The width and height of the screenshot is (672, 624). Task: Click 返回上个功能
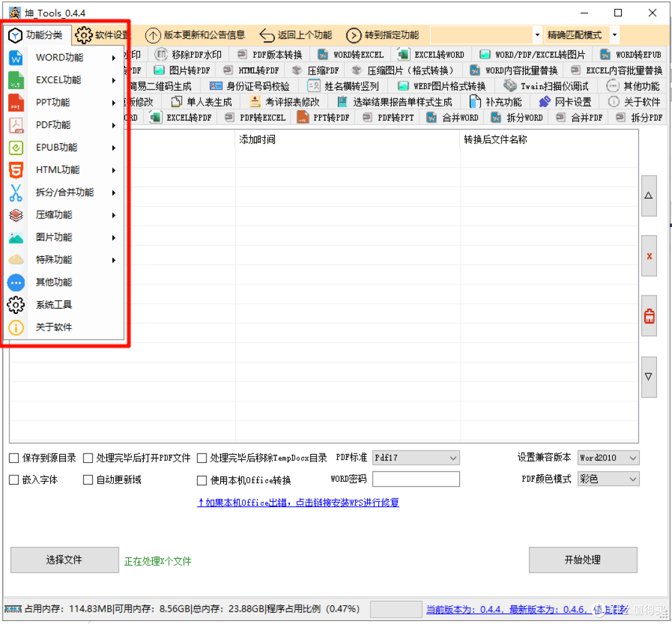(x=296, y=35)
